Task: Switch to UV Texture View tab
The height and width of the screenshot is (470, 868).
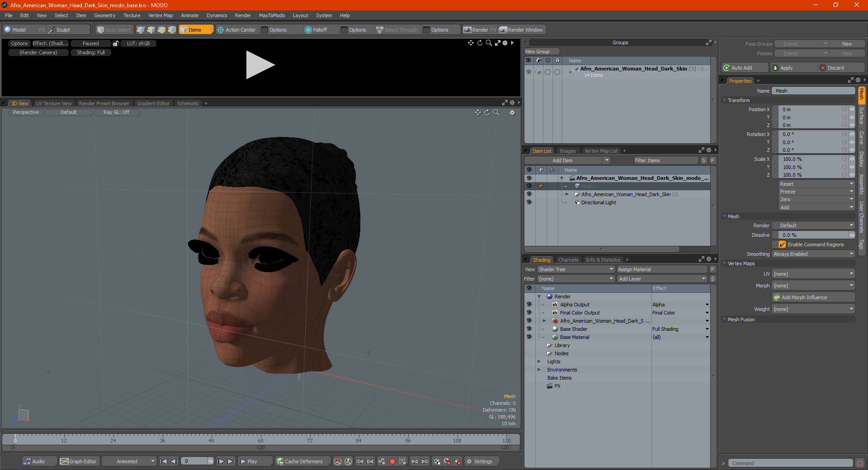Action: click(54, 103)
